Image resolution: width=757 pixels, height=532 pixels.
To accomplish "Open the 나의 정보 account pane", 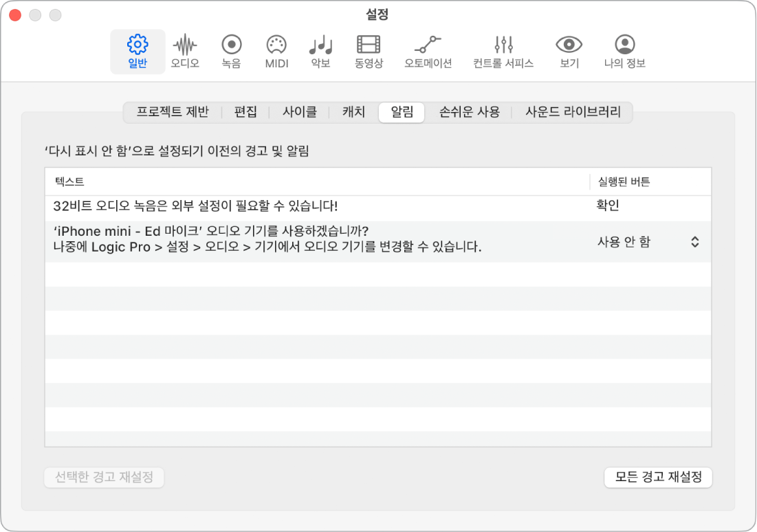I will coord(625,52).
